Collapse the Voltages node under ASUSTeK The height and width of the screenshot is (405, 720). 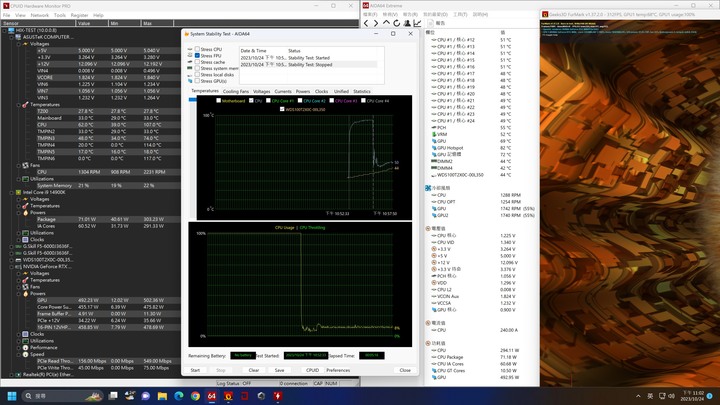(18, 44)
